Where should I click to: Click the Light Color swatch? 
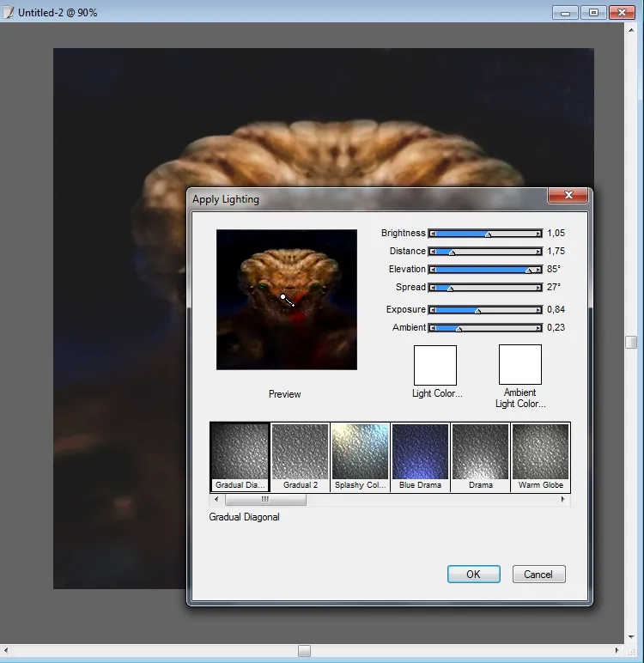click(x=435, y=365)
